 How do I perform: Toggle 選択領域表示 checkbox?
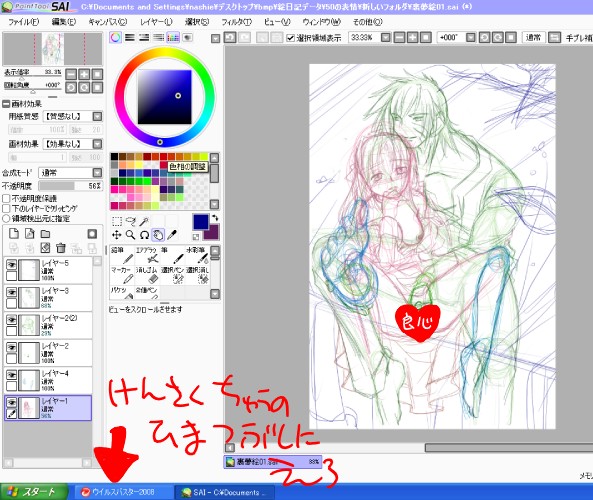[x=290, y=38]
